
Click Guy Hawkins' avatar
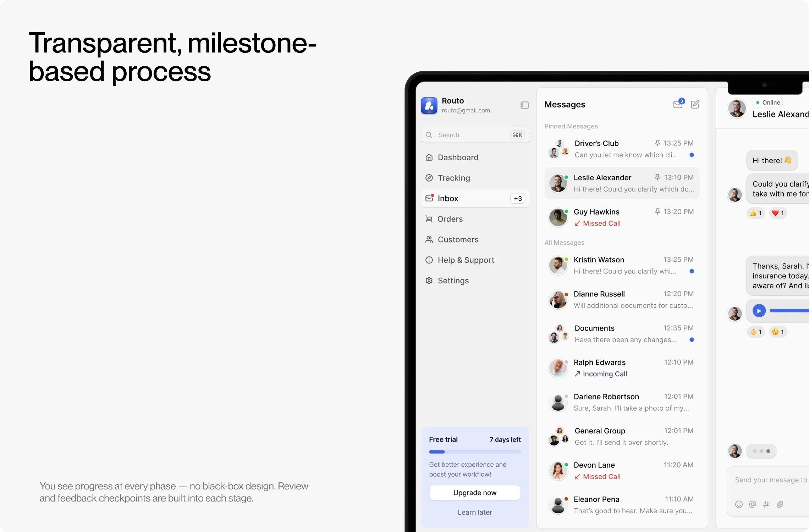558,217
